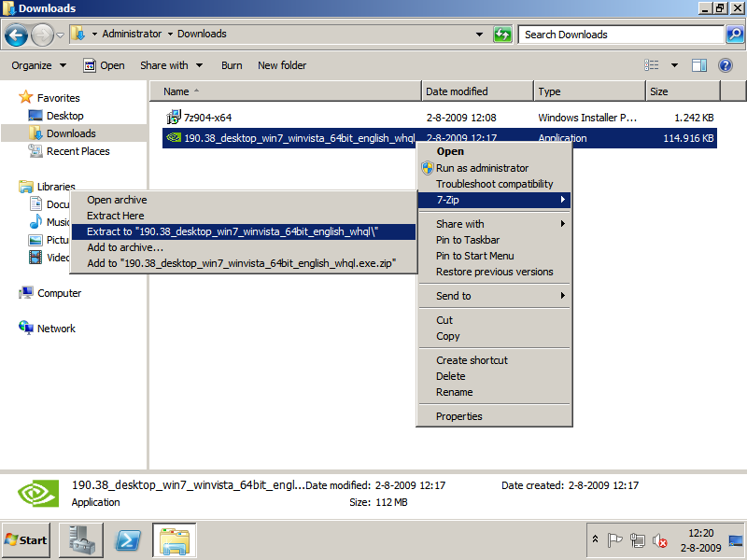Click the Pictures library icon
This screenshot has height=560, width=747.
[x=35, y=240]
